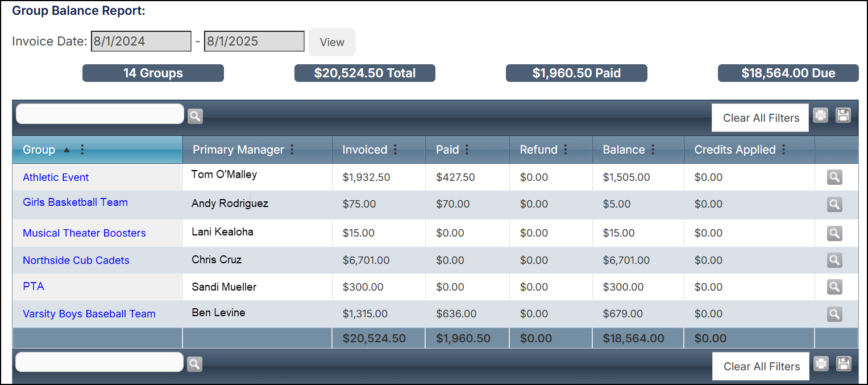868x385 pixels.
Task: Open Invoiced column options menu
Action: click(x=395, y=150)
